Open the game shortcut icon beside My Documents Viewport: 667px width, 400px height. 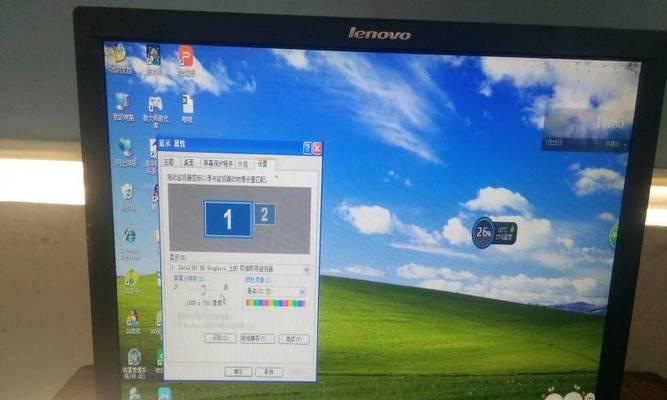[154, 60]
